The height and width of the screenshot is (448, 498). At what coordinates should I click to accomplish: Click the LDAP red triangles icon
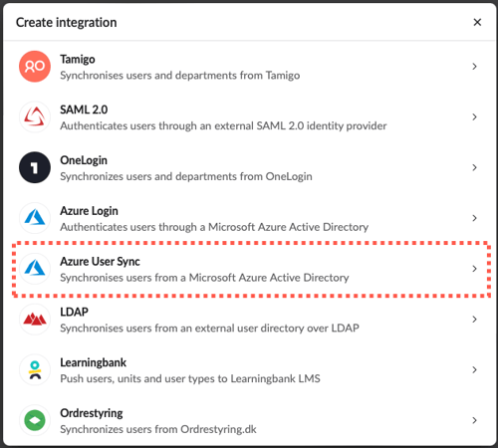pos(35,320)
